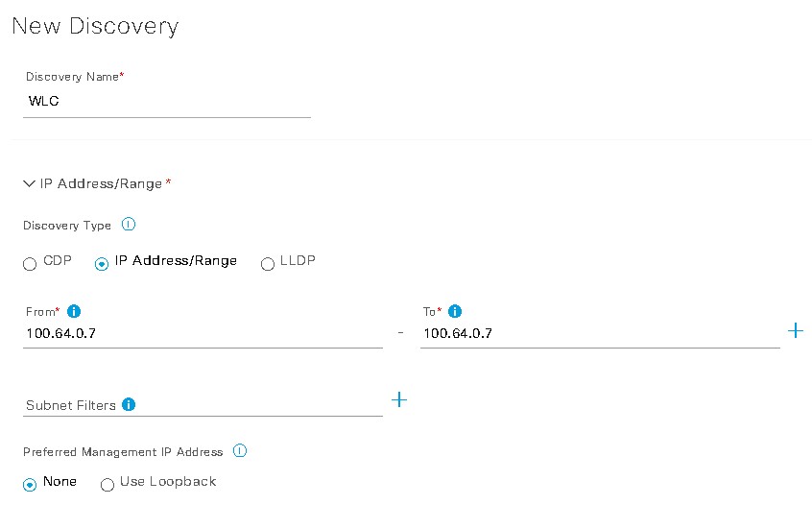The width and height of the screenshot is (812, 505).
Task: Show the To field info tooltip icon
Action: (455, 311)
